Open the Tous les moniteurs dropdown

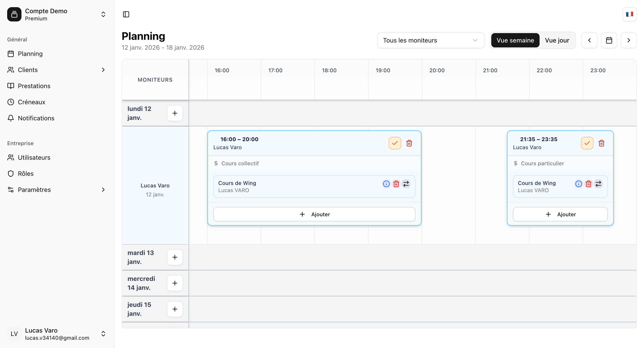tap(430, 40)
